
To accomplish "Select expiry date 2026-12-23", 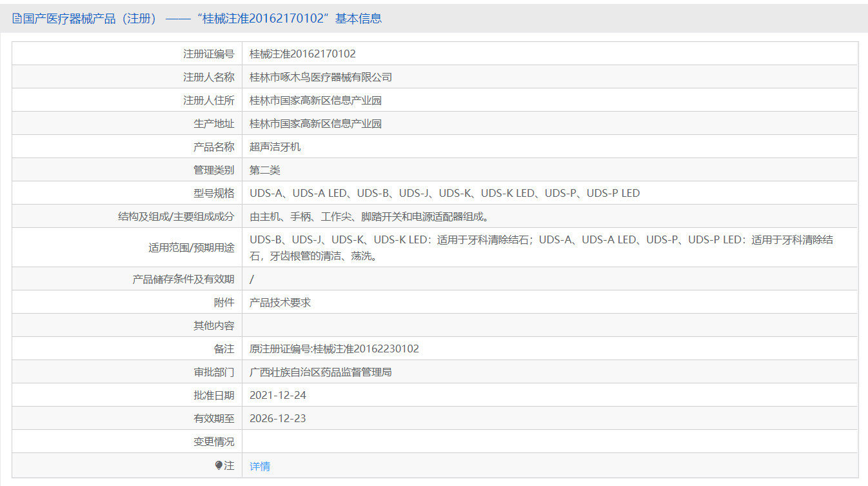I will pos(278,419).
